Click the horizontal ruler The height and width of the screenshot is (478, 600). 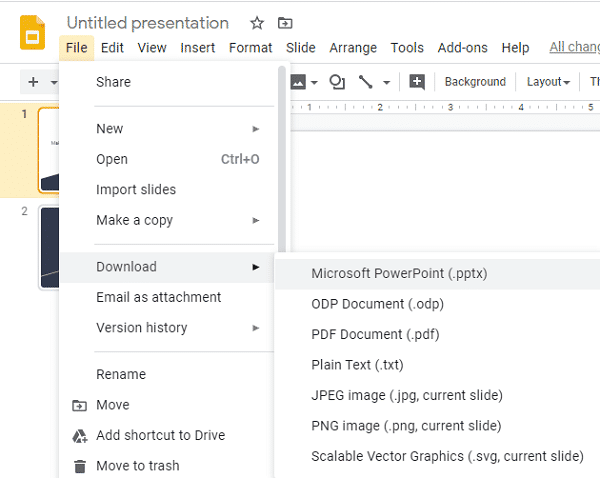[445, 108]
